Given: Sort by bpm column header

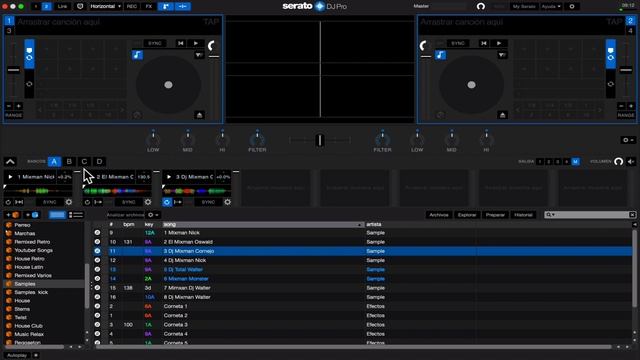Looking at the screenshot, I should [129, 224].
